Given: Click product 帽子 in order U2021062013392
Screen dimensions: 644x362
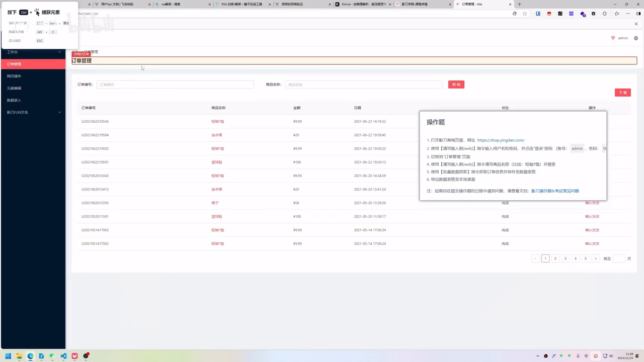Looking at the screenshot, I should (x=215, y=203).
